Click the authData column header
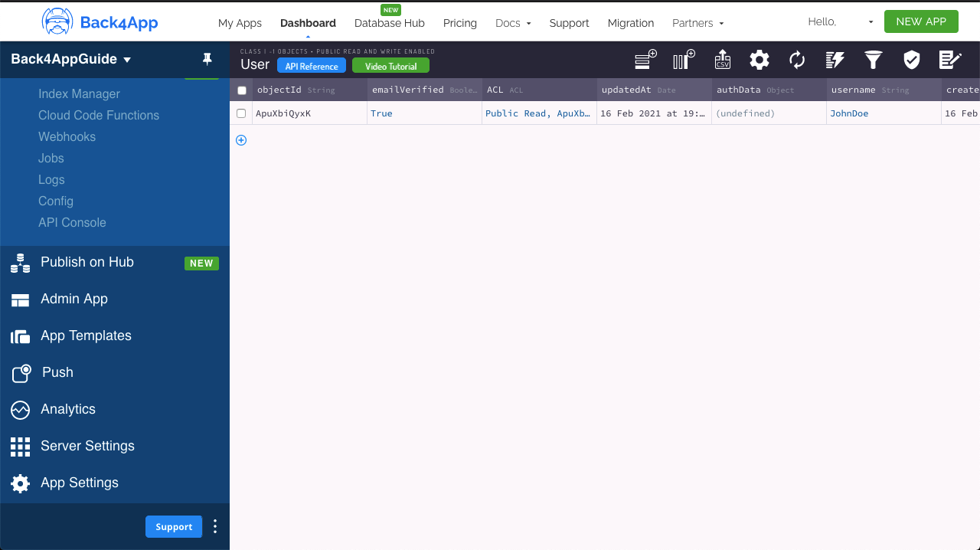980x550 pixels. tap(769, 90)
